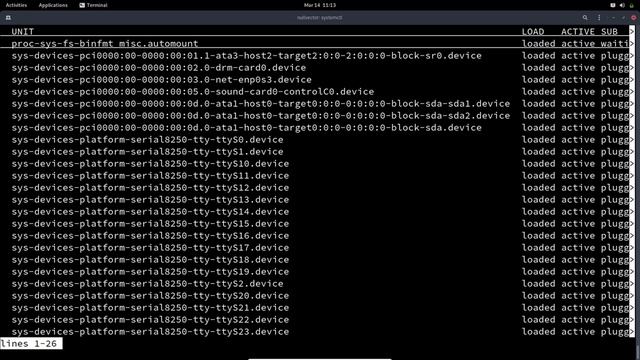
Task: Click 'loaded' in the ttyS12.device row
Action: (538, 188)
